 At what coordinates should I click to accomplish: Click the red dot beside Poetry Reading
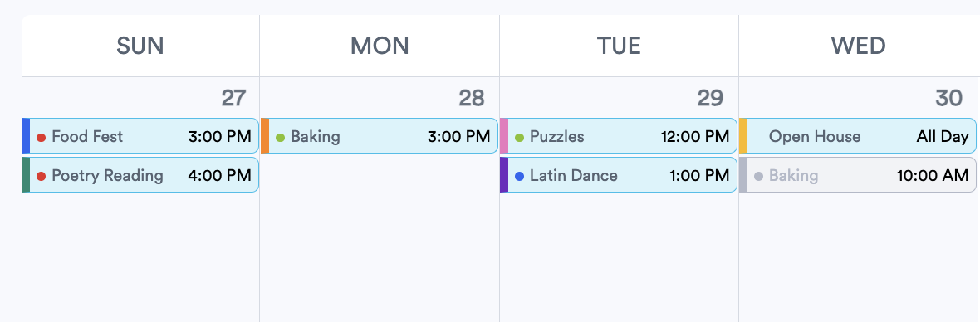pos(42,177)
